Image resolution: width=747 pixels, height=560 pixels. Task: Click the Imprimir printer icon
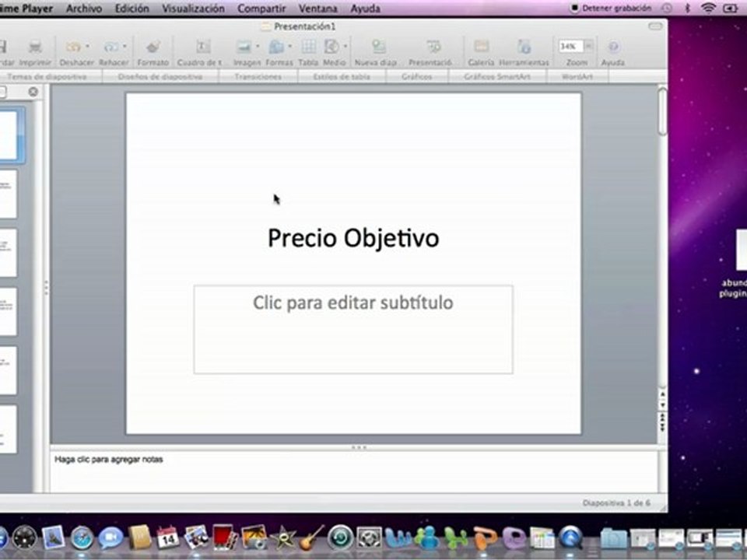click(35, 47)
